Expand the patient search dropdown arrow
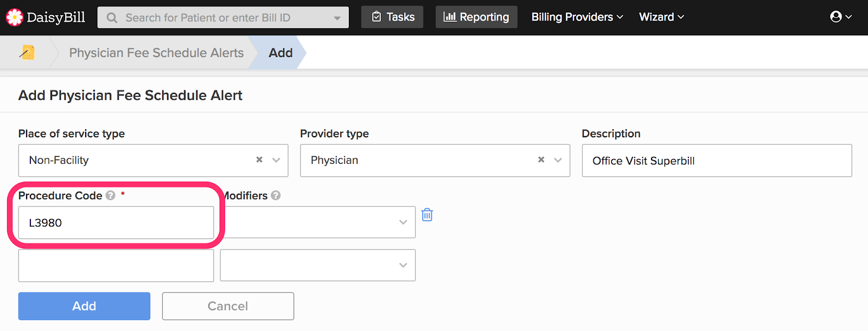Screen dimensions: 868x331 coord(337,18)
